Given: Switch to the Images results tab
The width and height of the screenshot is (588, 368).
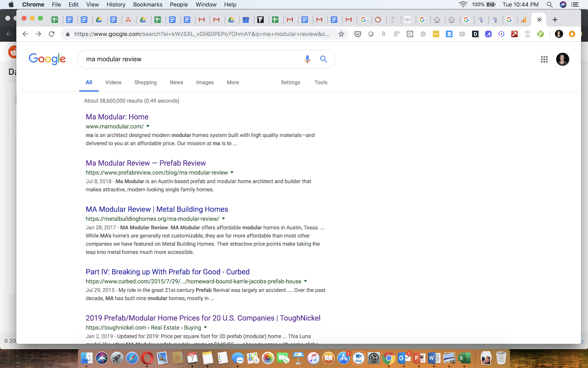Looking at the screenshot, I should 205,82.
